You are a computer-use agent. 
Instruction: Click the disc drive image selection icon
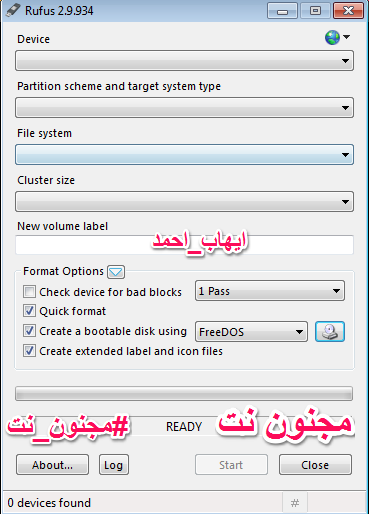tap(330, 332)
